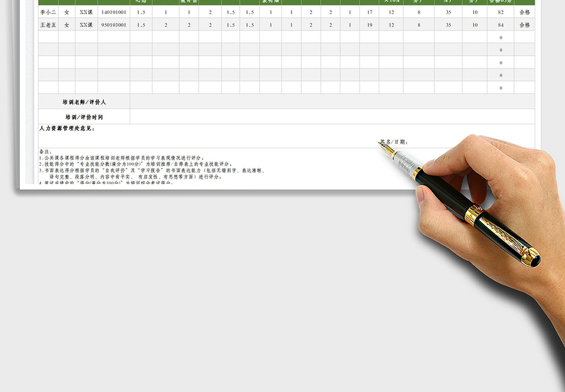
Task: Select the 培训/评价时间 label cell
Action: [84, 117]
